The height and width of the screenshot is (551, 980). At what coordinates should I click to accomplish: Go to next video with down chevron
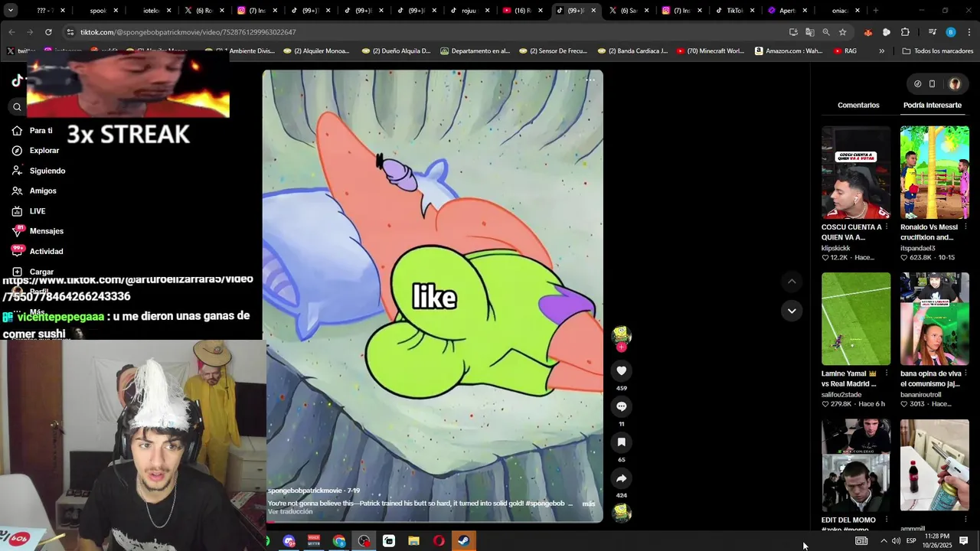(792, 311)
